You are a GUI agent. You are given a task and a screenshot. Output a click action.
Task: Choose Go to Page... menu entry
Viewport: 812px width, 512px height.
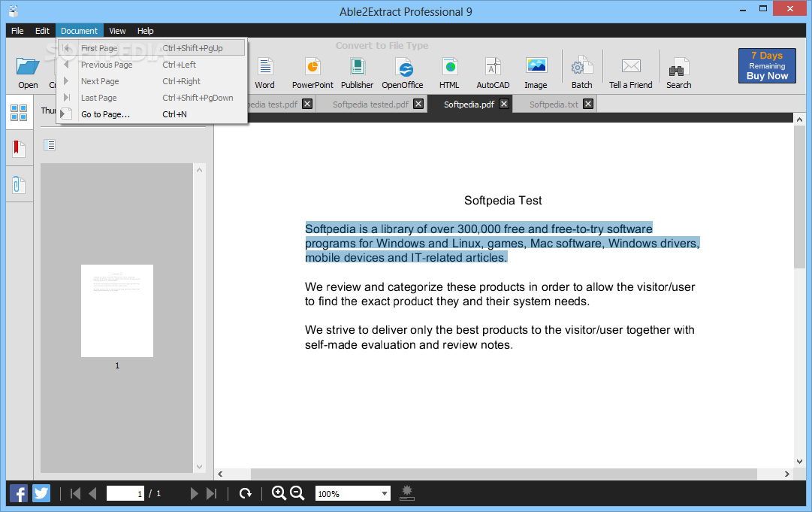[x=151, y=114]
